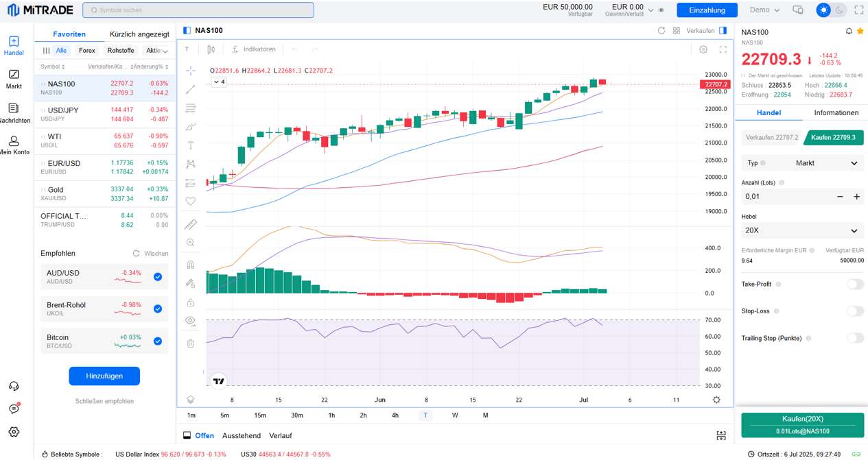Open settings gear in left sidebar
This screenshot has height=460, width=868.
click(x=14, y=432)
